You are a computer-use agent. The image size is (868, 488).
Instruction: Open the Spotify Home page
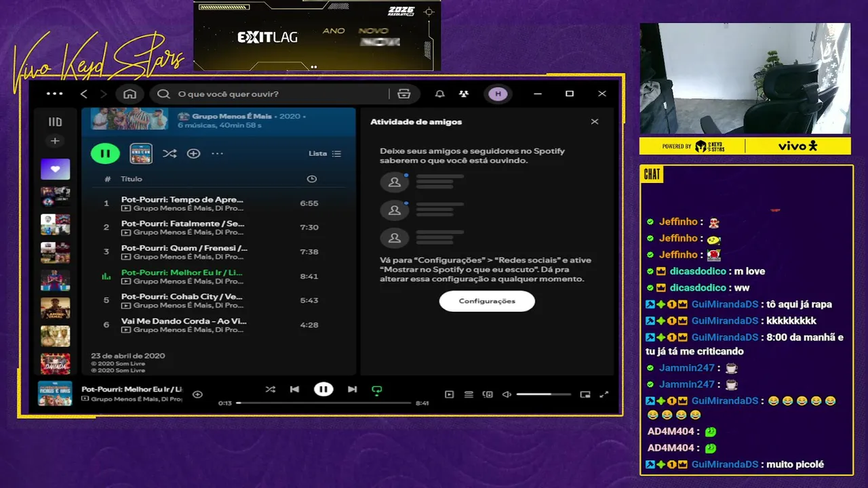click(130, 94)
